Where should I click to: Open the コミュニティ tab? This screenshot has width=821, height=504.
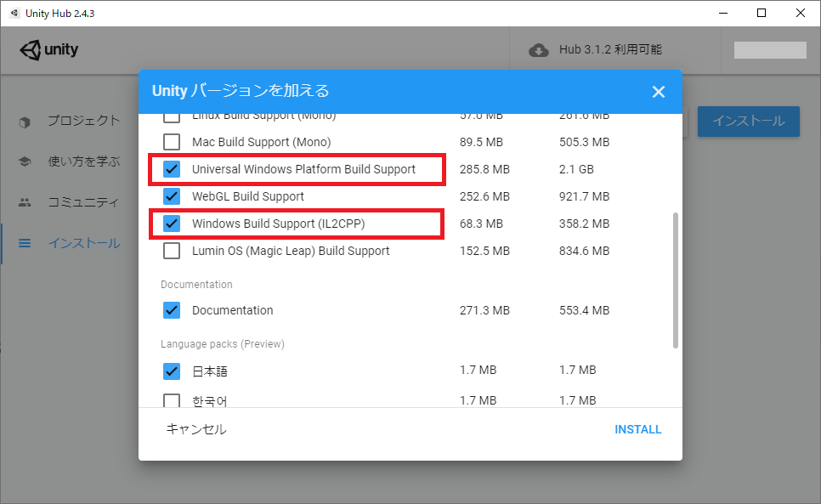(x=83, y=202)
